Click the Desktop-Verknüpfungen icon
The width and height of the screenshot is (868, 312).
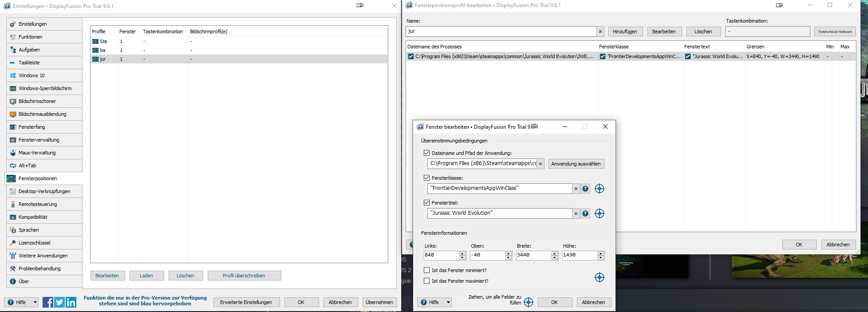tap(13, 191)
